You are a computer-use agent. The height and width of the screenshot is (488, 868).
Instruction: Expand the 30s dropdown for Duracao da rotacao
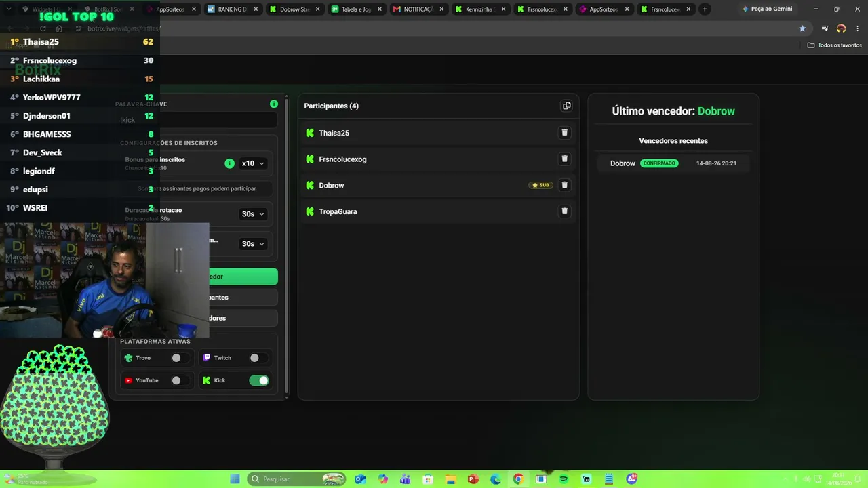tap(253, 214)
